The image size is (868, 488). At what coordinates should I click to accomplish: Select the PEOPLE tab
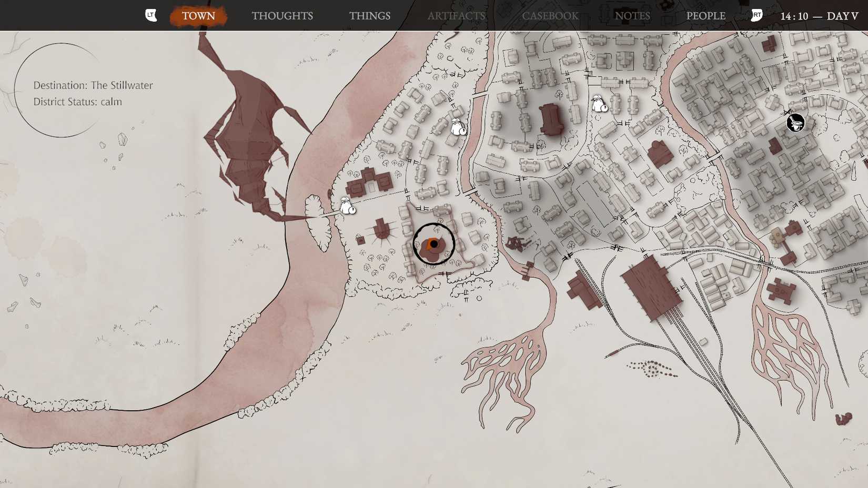[x=706, y=16]
